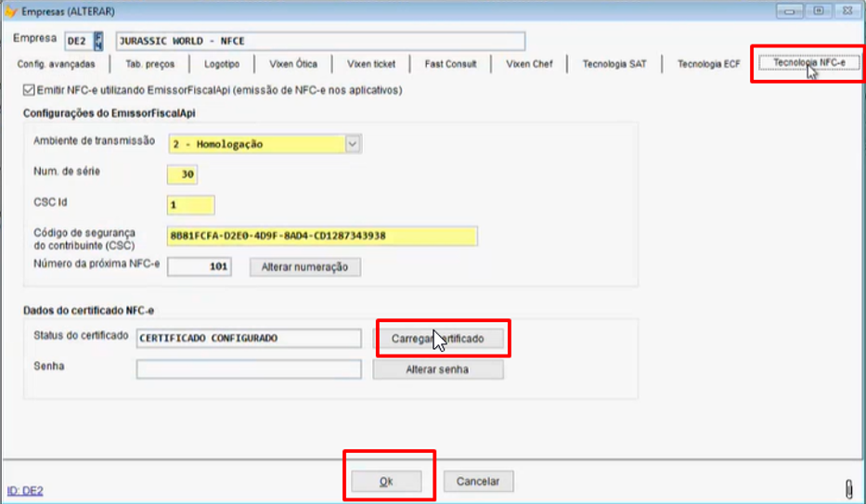The height and width of the screenshot is (504, 866).
Task: Switch to the Tecnologia SAT tab
Action: click(x=615, y=64)
